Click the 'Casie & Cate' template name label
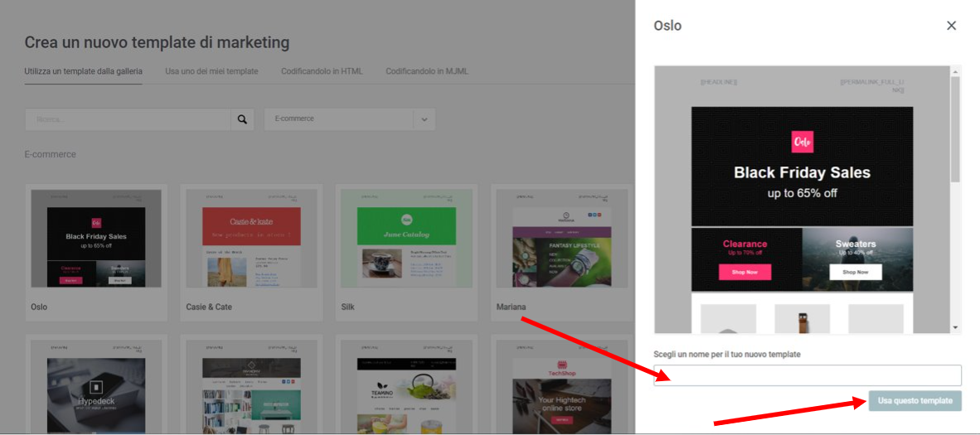The height and width of the screenshot is (435, 980). click(210, 307)
